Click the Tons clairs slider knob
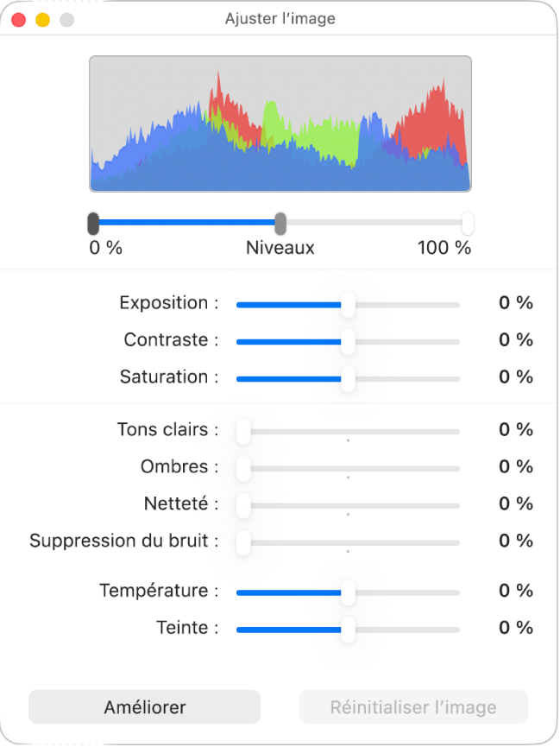This screenshot has width=560, height=747. tap(243, 432)
